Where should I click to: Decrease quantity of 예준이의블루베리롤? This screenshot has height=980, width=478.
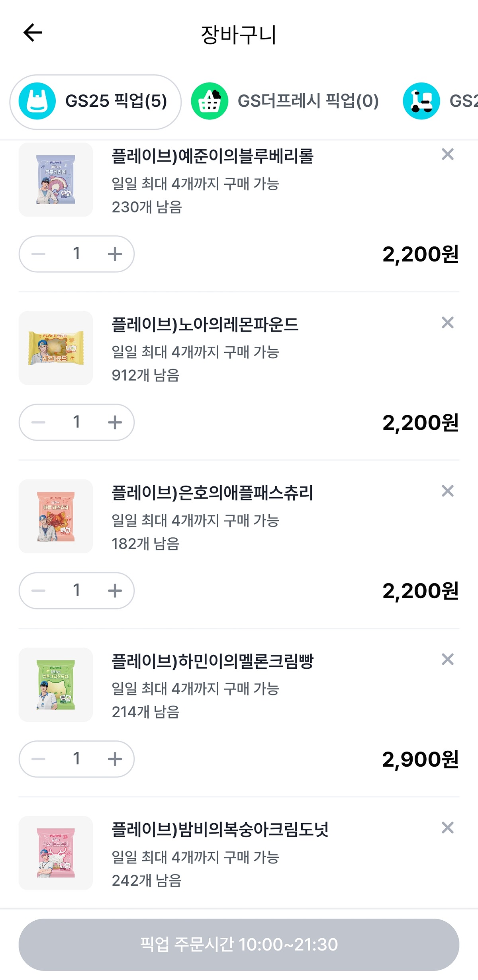coord(38,254)
